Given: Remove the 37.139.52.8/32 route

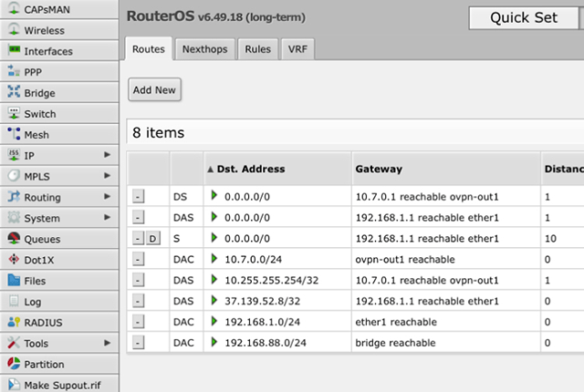Looking at the screenshot, I should click(138, 301).
